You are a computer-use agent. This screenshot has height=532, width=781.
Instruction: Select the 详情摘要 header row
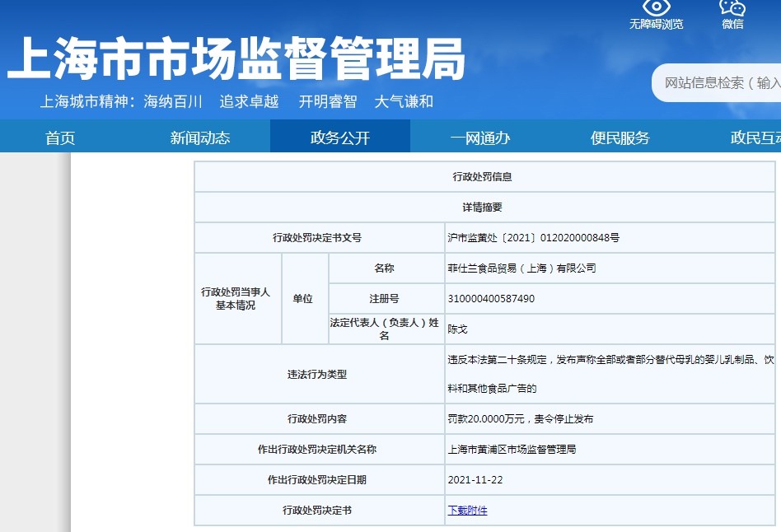click(483, 208)
